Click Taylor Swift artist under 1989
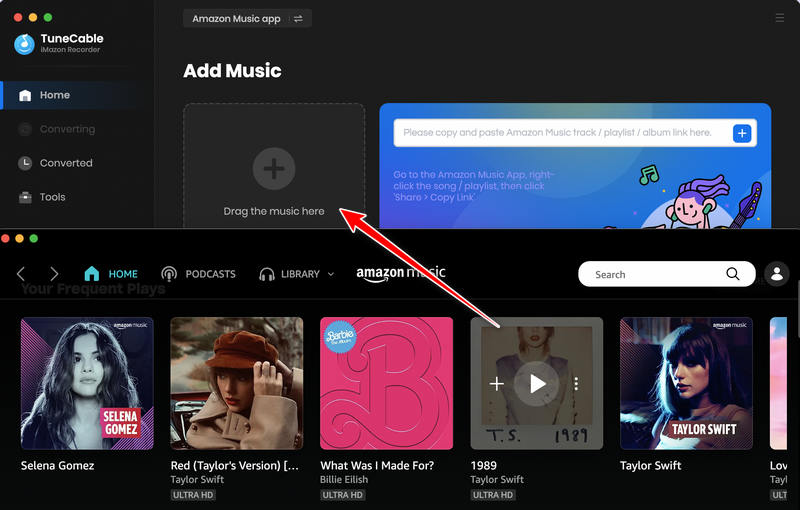The image size is (800, 510). coord(497,480)
